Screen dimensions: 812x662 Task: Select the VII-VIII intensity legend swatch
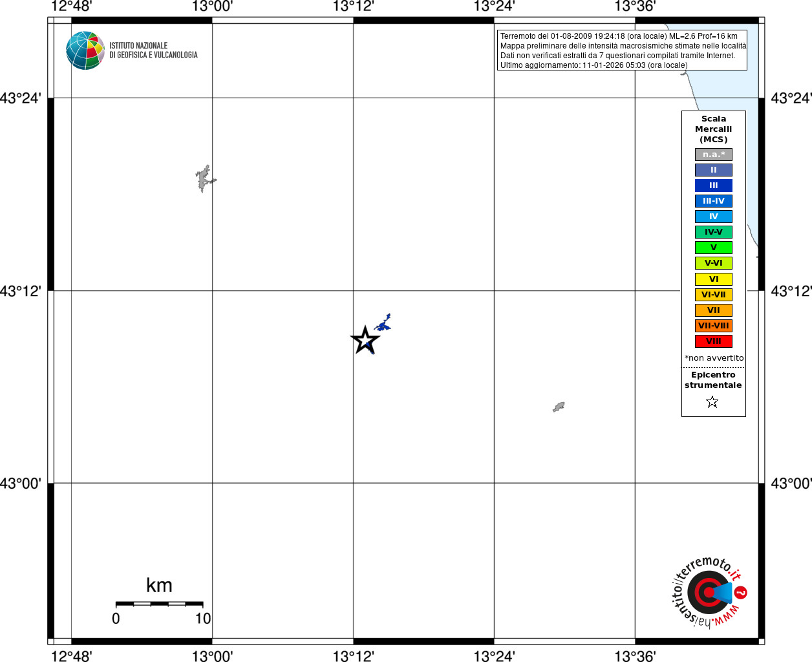[714, 326]
